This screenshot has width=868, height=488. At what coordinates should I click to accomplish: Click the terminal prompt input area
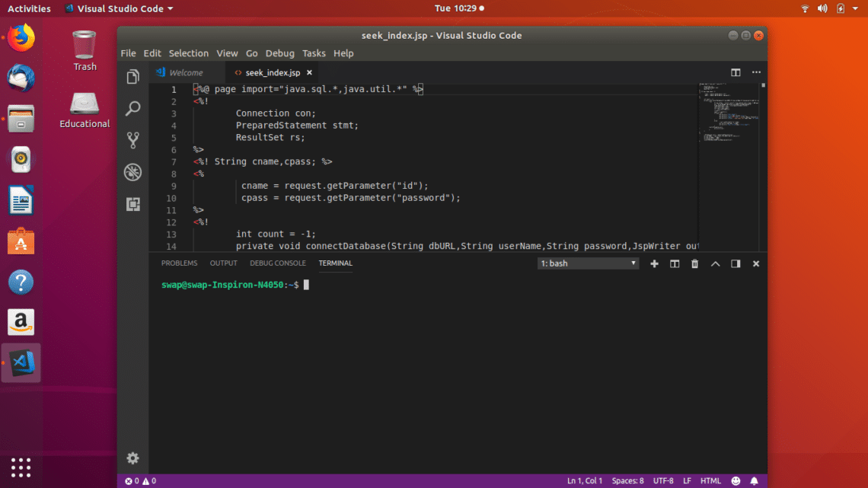tap(306, 285)
